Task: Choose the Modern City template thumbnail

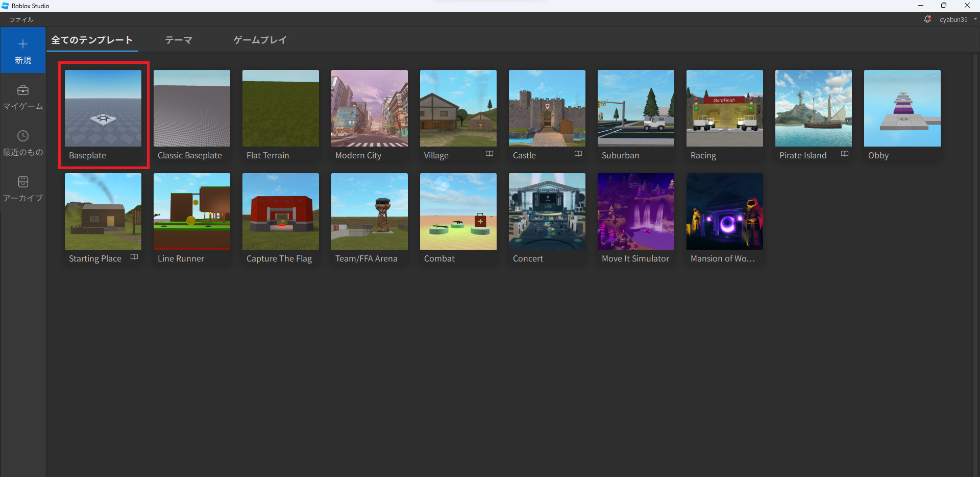Action: (x=370, y=108)
